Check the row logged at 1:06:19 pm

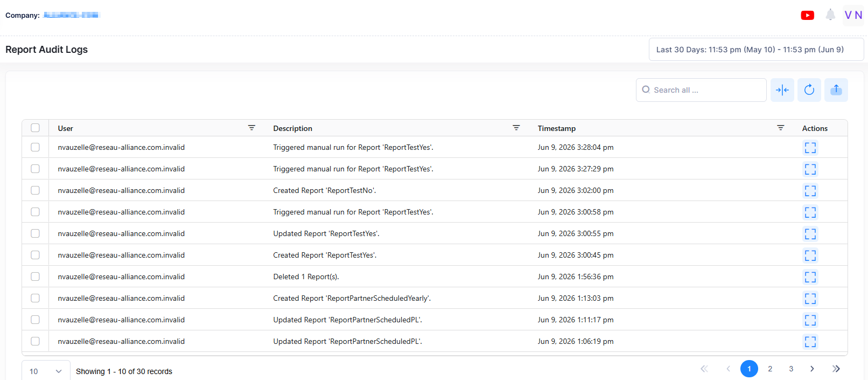point(35,341)
